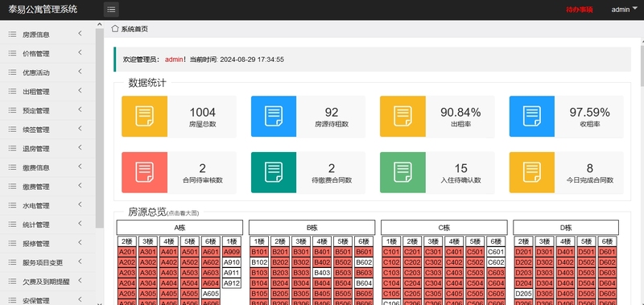Click the list icon beside 优惠活动
Viewport: 644px width, 305px height.
pyautogui.click(x=12, y=72)
